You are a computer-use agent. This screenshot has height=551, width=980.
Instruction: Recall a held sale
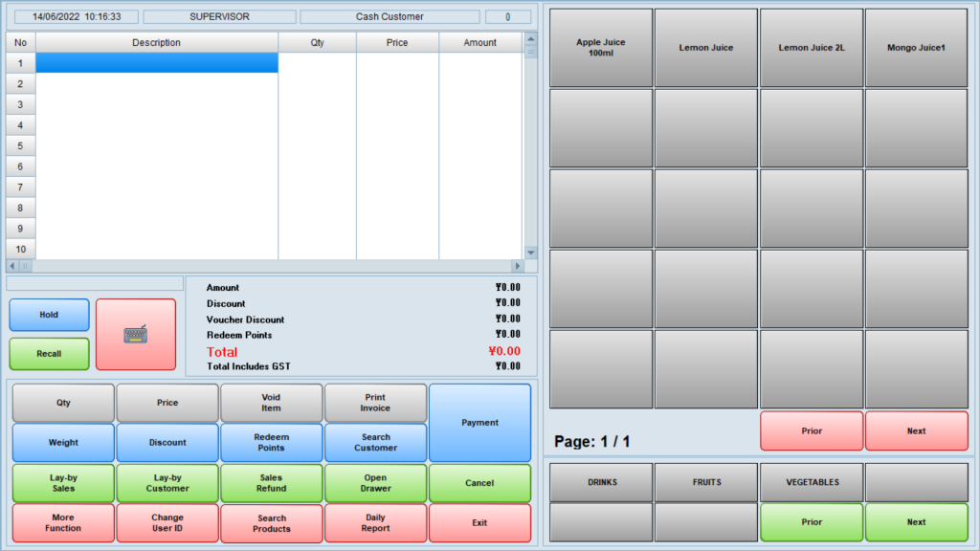click(49, 354)
